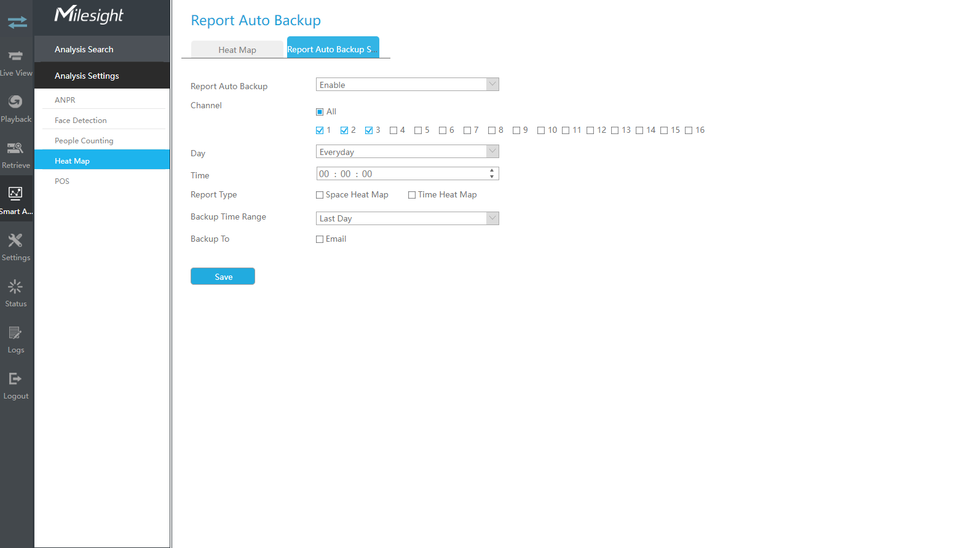This screenshot has width=980, height=548.
Task: Check channel 4 checkbox
Action: (x=393, y=130)
